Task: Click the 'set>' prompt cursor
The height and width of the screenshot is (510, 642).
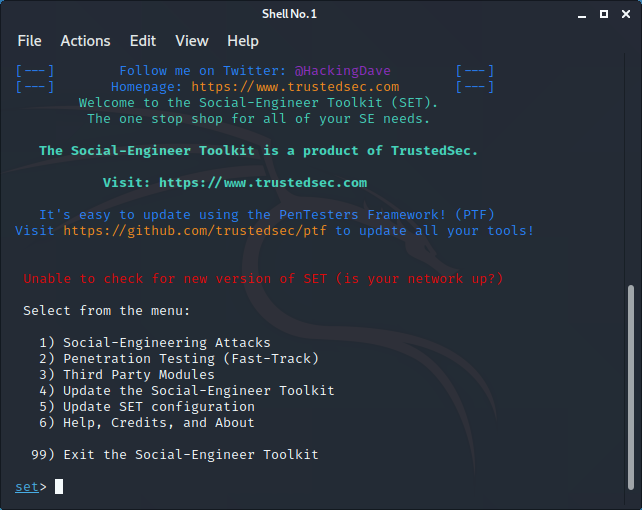Action: tap(59, 486)
